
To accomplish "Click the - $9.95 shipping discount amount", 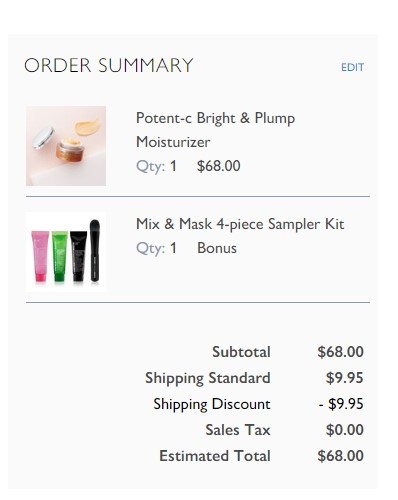I will tap(341, 404).
